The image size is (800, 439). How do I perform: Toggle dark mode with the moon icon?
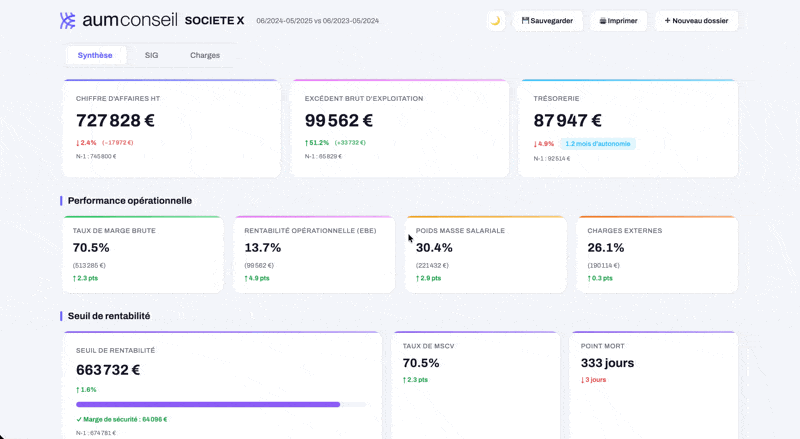pos(495,21)
